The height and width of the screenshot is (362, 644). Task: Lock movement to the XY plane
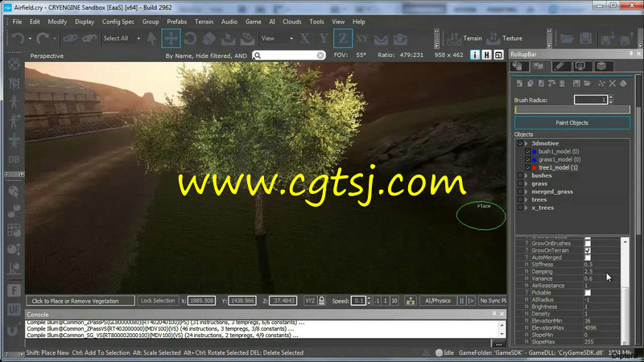361,39
